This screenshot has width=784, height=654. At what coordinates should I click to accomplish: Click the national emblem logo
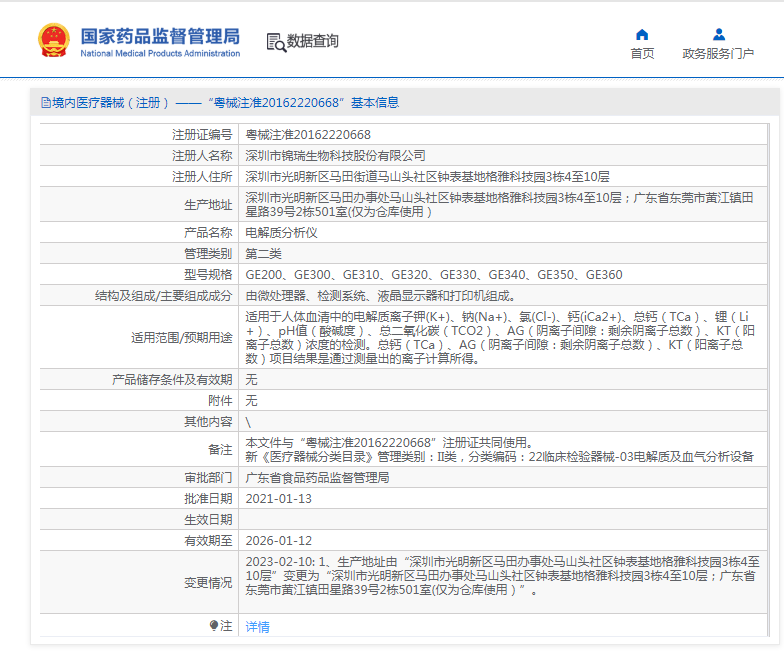pos(54,40)
